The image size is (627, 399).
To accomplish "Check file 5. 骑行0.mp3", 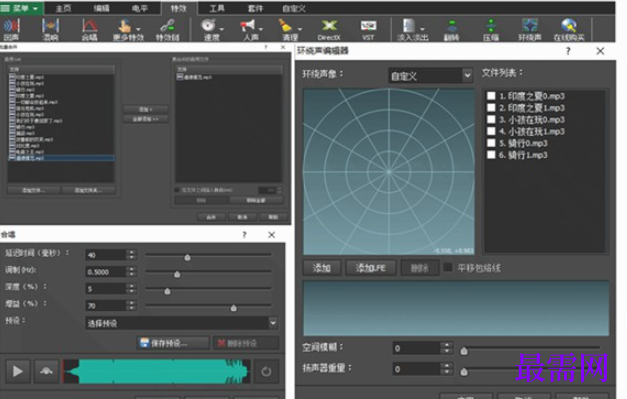I will 491,143.
